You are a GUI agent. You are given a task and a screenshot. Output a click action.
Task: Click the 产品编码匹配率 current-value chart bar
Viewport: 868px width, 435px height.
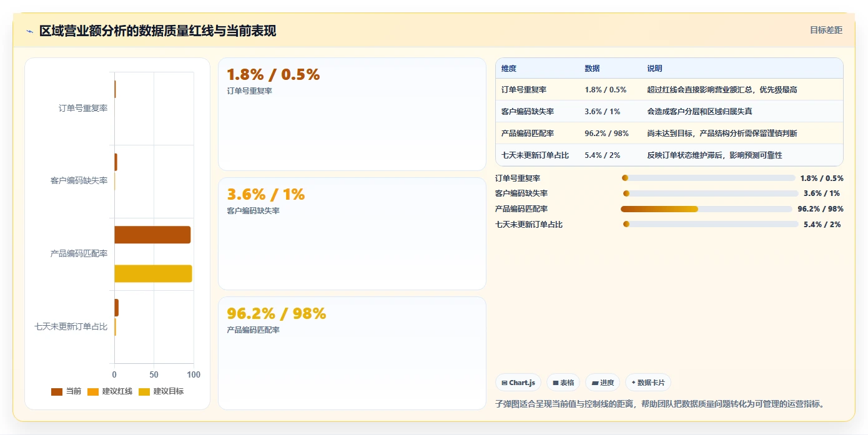point(152,235)
